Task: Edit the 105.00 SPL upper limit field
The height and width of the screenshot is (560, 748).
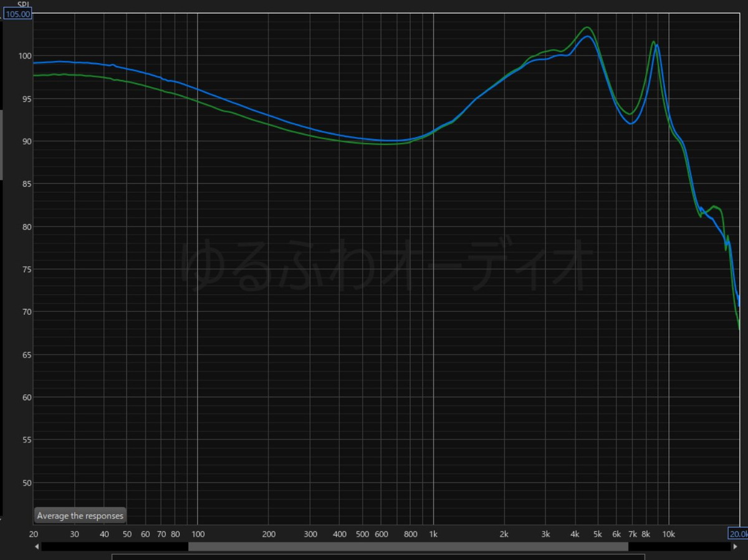Action: 18,14
